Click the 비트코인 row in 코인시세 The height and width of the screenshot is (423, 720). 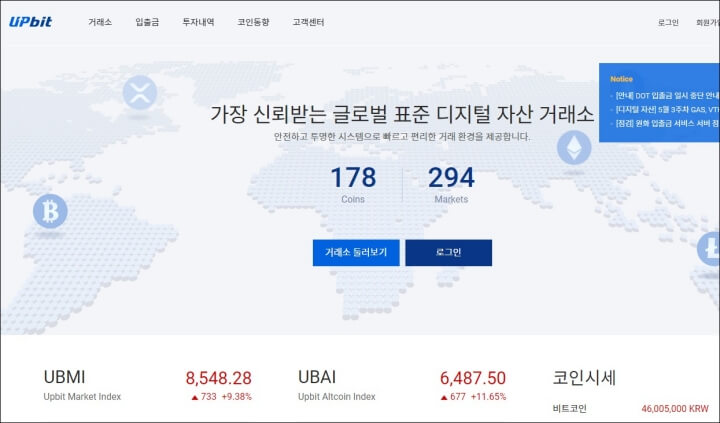pyautogui.click(x=630, y=408)
